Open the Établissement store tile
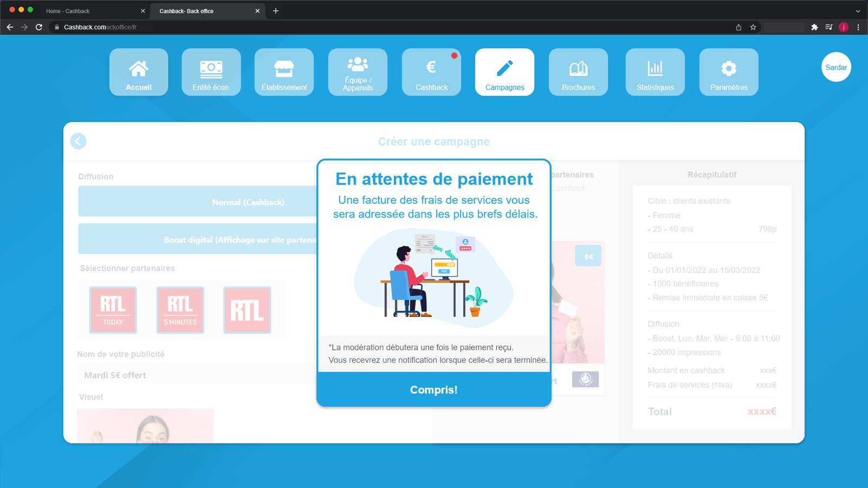Image resolution: width=868 pixels, height=488 pixels. tap(284, 72)
